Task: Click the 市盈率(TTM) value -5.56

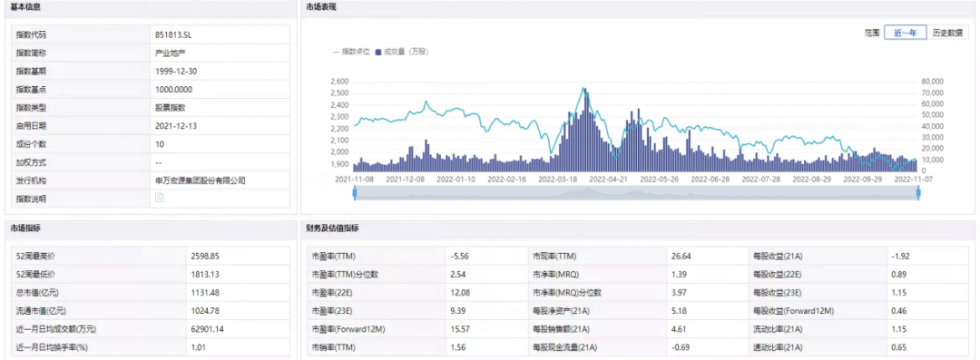Action: click(459, 256)
